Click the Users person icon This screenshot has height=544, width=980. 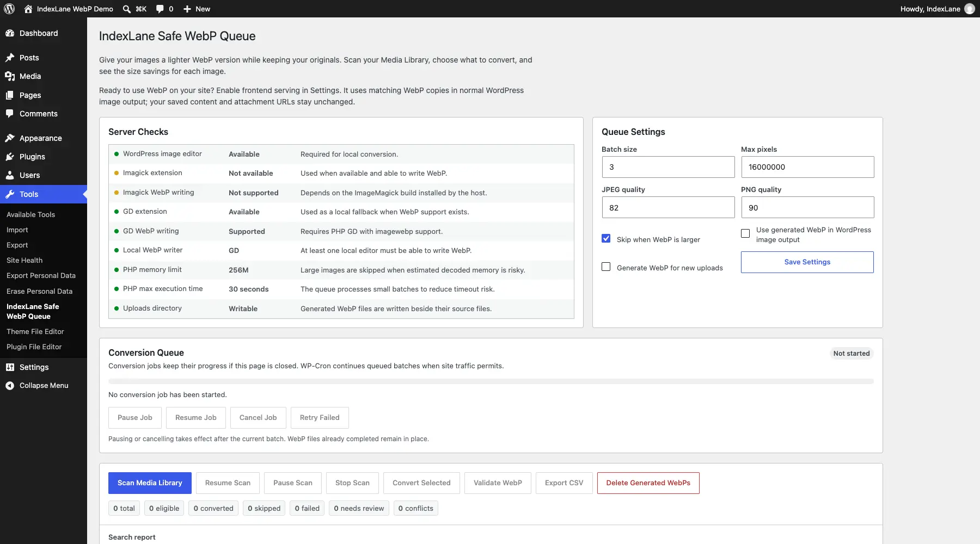[x=10, y=175]
